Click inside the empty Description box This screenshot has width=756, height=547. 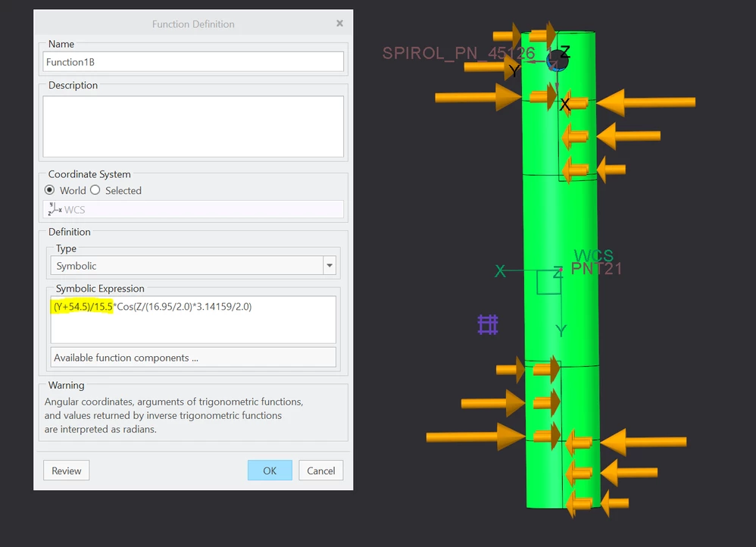[x=192, y=125]
